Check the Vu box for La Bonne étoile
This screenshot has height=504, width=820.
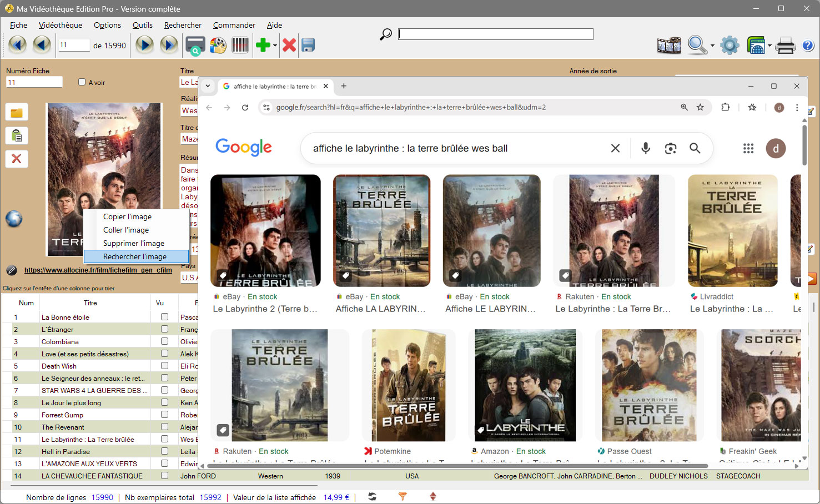(164, 317)
